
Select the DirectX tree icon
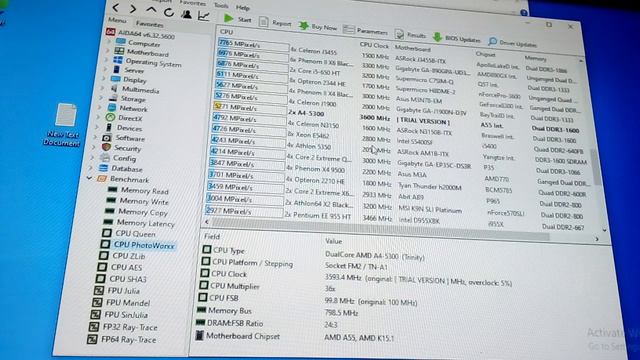[111, 117]
